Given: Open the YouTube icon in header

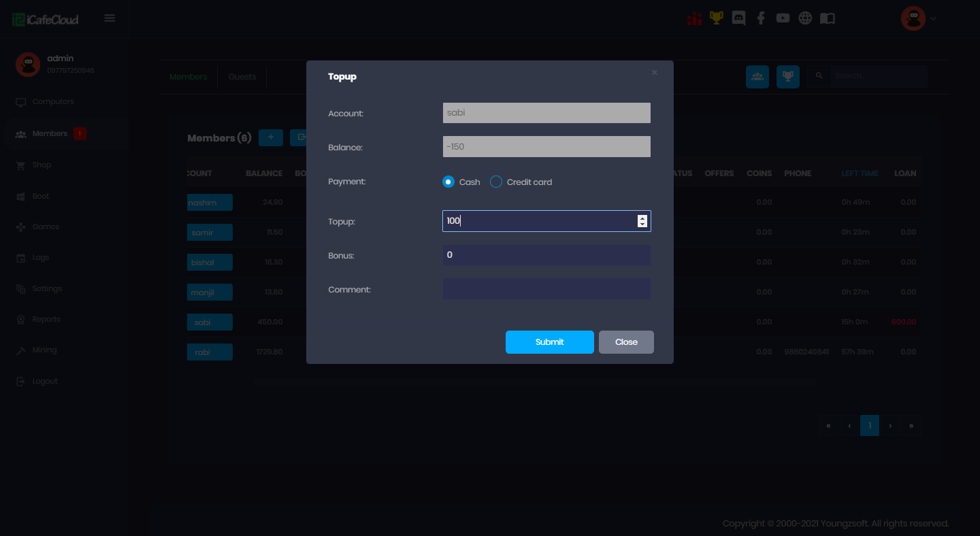Looking at the screenshot, I should coord(783,18).
